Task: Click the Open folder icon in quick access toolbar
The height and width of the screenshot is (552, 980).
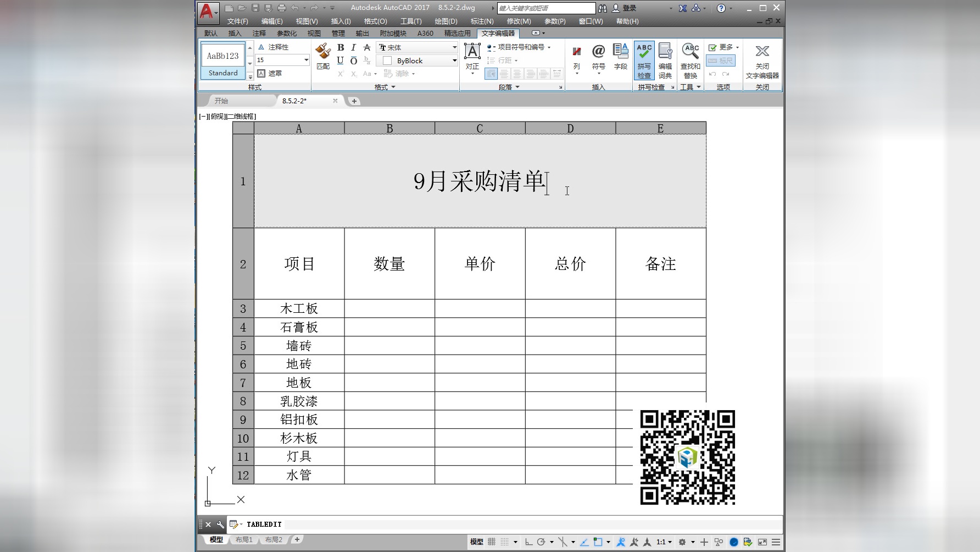Action: 242,8
